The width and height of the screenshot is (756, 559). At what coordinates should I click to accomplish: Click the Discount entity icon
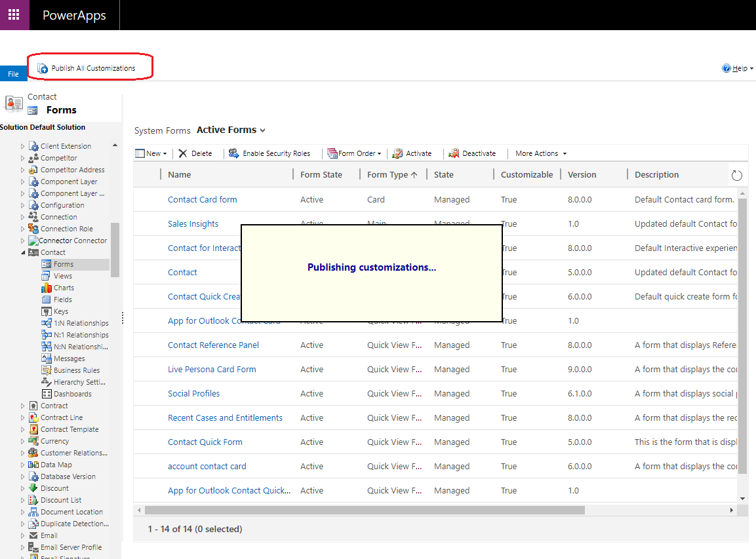pos(33,488)
